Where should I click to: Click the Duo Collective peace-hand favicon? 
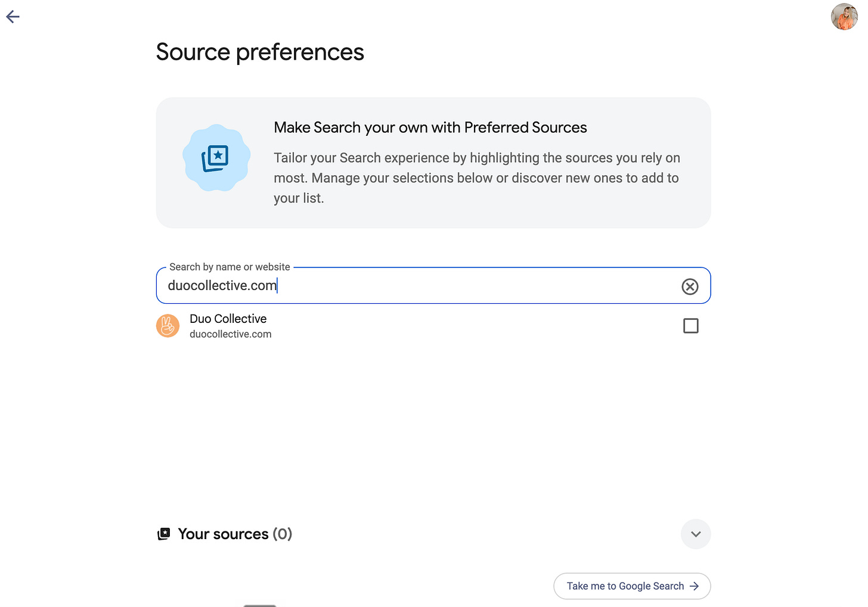pyautogui.click(x=168, y=326)
